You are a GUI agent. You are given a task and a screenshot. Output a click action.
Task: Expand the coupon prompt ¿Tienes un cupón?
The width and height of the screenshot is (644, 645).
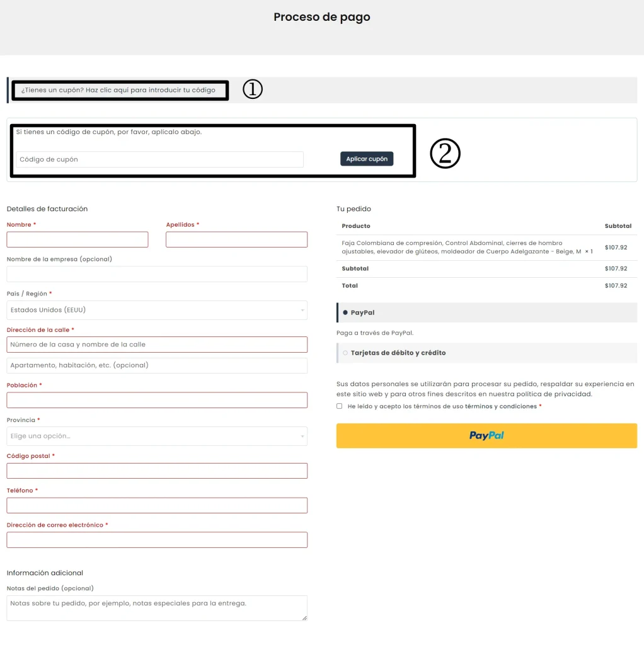(118, 90)
